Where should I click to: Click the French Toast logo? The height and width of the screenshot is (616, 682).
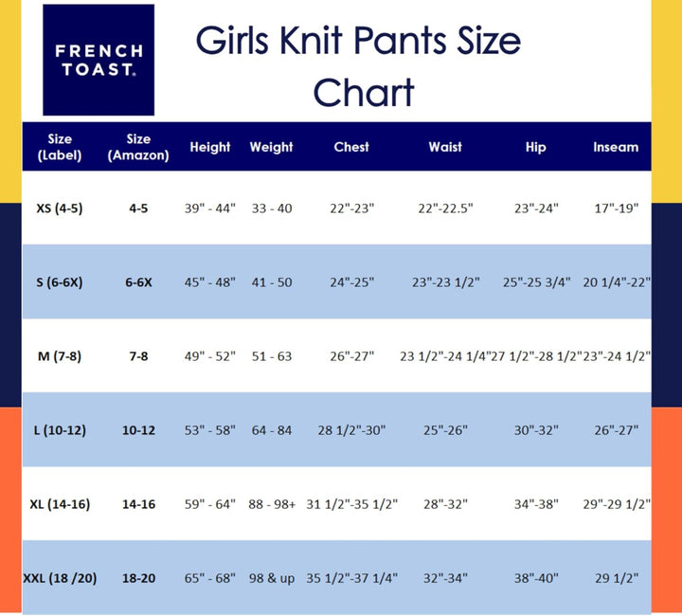pyautogui.click(x=99, y=60)
